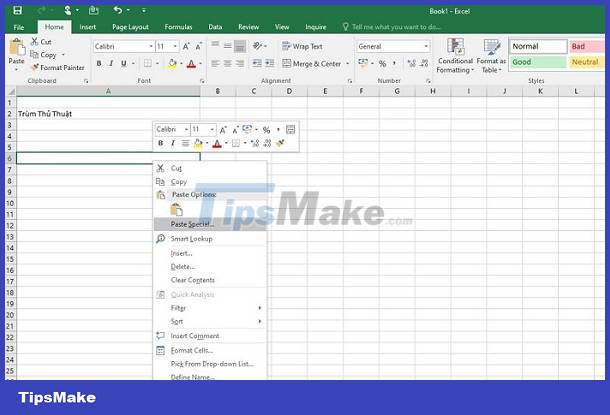The image size is (610, 415).
Task: Switch to the Formulas tab
Action: click(x=178, y=27)
